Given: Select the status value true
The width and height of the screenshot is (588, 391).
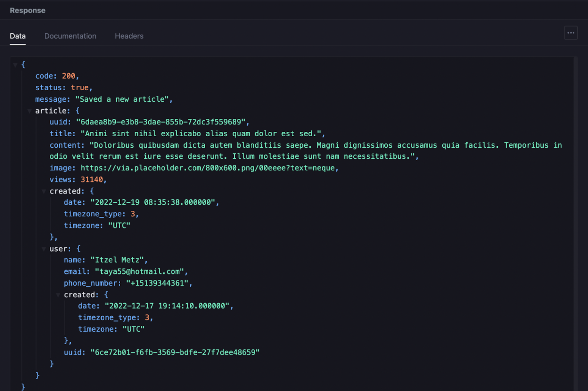Looking at the screenshot, I should (80, 88).
